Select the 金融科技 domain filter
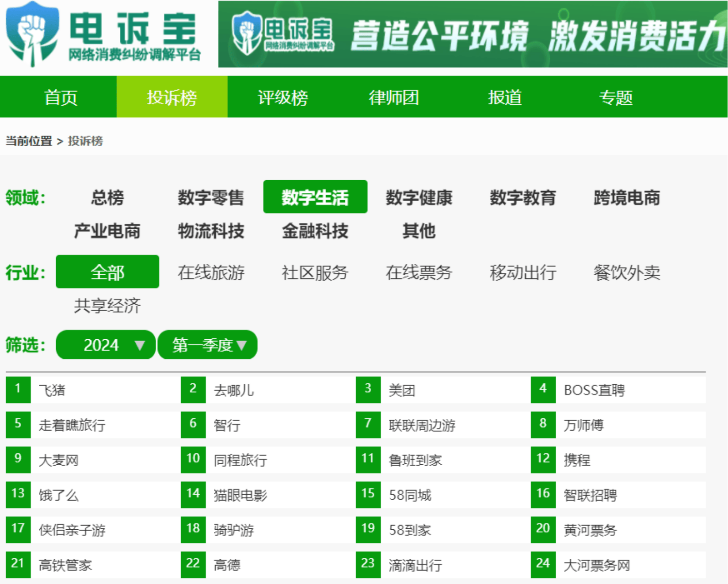Screen dimensions: 728x584 315,231
